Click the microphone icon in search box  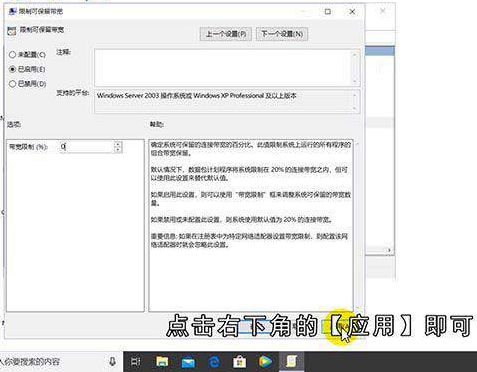pos(112,361)
